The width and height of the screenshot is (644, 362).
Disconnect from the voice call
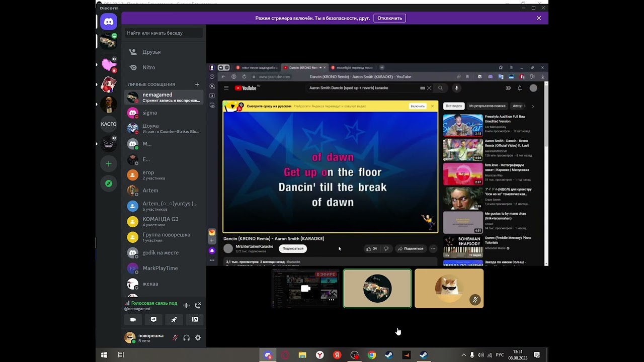coord(198,305)
